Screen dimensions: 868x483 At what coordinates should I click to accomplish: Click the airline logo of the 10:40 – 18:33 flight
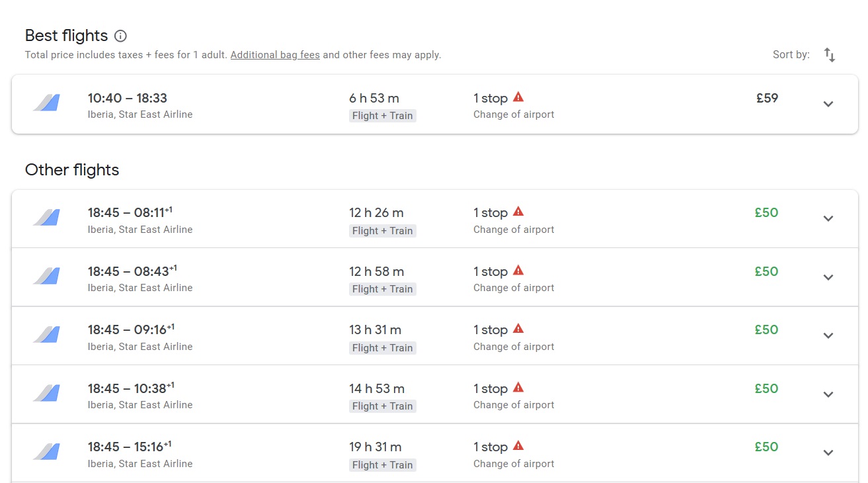pos(47,103)
